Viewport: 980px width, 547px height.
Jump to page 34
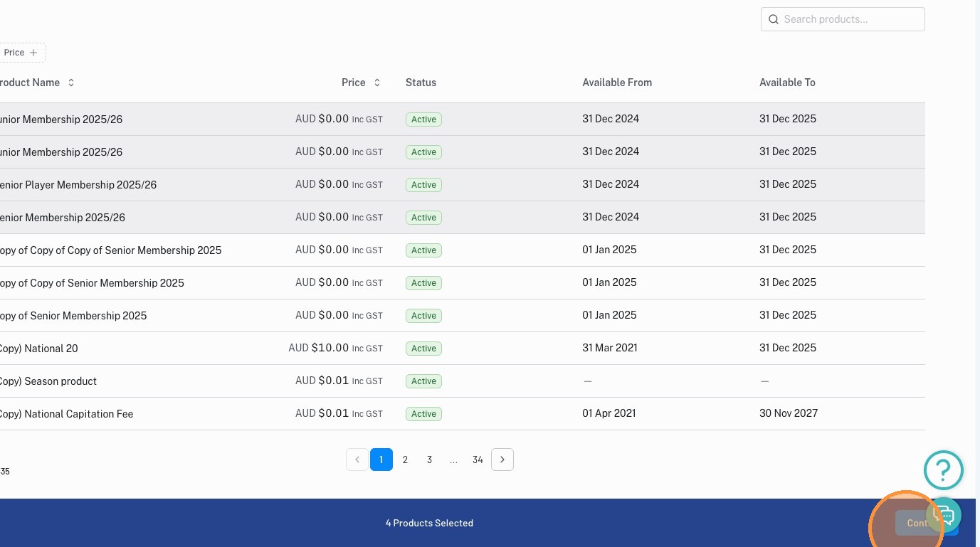pyautogui.click(x=478, y=460)
